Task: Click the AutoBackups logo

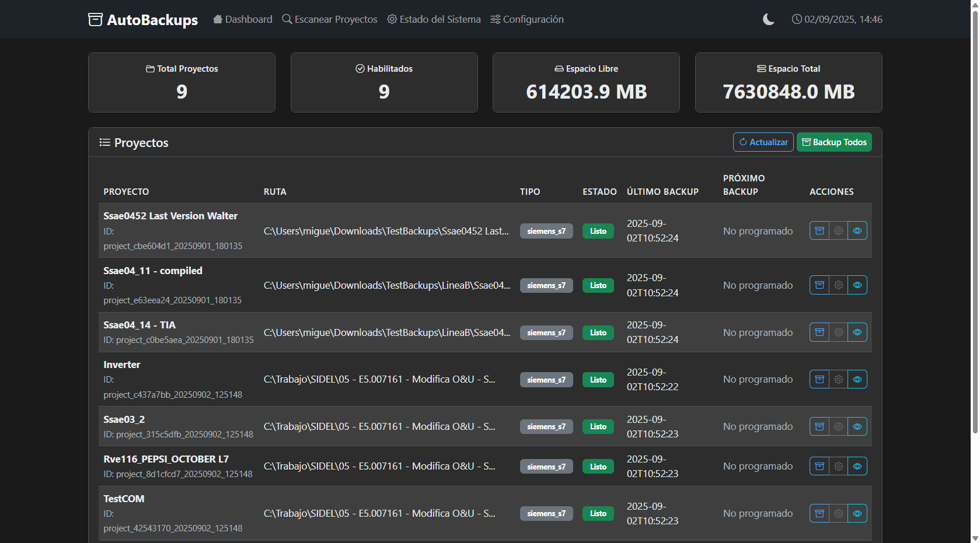Action: pos(143,19)
